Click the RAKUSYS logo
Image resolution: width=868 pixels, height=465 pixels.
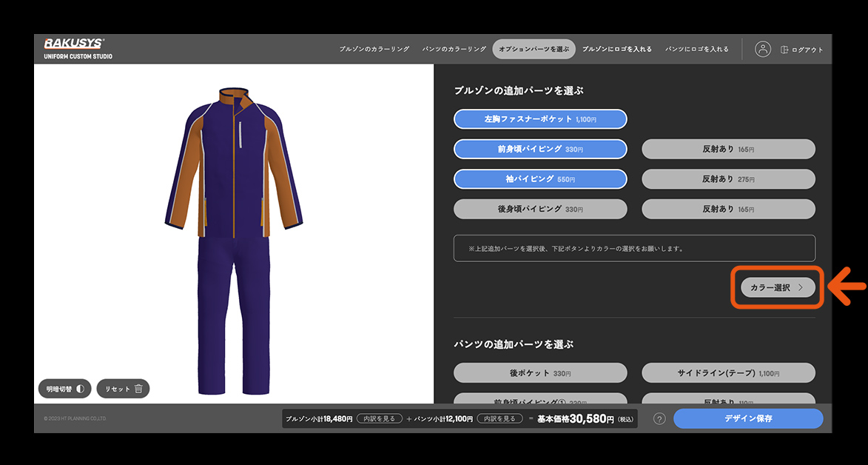pos(74,44)
